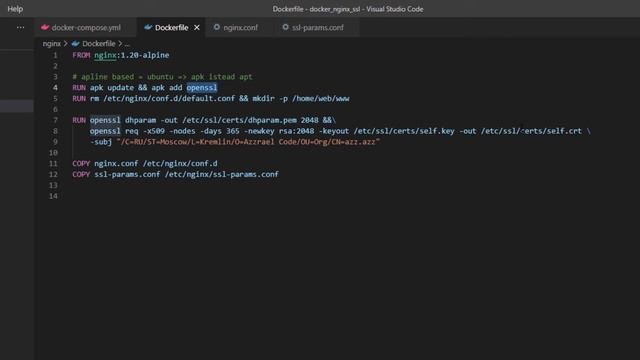Click '-x509' option on line 8
The height and width of the screenshot is (360, 640).
pos(154,131)
